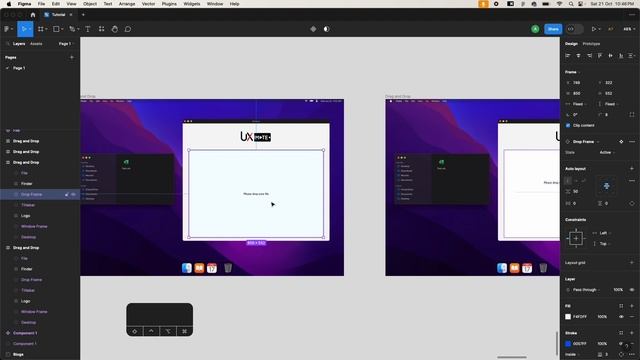Select the Hand tool
This screenshot has height=360, width=640.
(x=115, y=29)
